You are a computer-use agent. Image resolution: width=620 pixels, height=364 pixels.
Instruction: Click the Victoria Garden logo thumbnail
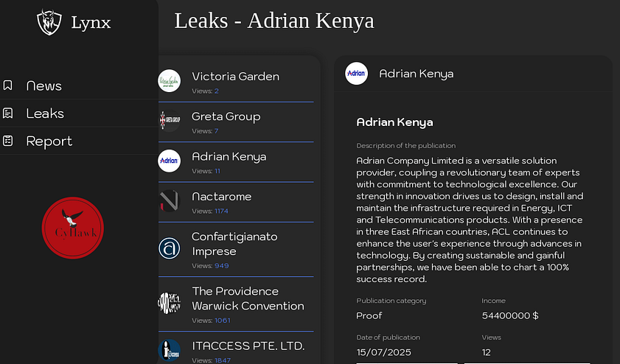click(170, 81)
